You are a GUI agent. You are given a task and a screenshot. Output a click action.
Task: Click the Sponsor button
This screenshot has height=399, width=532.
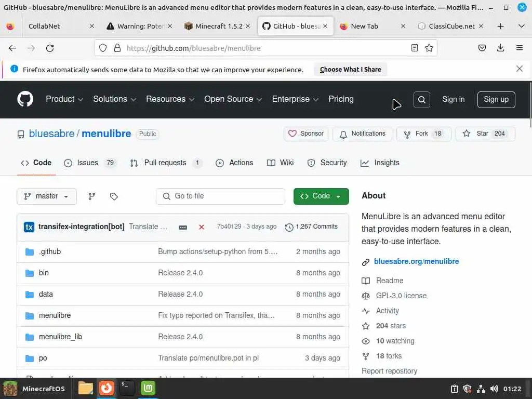pos(305,134)
